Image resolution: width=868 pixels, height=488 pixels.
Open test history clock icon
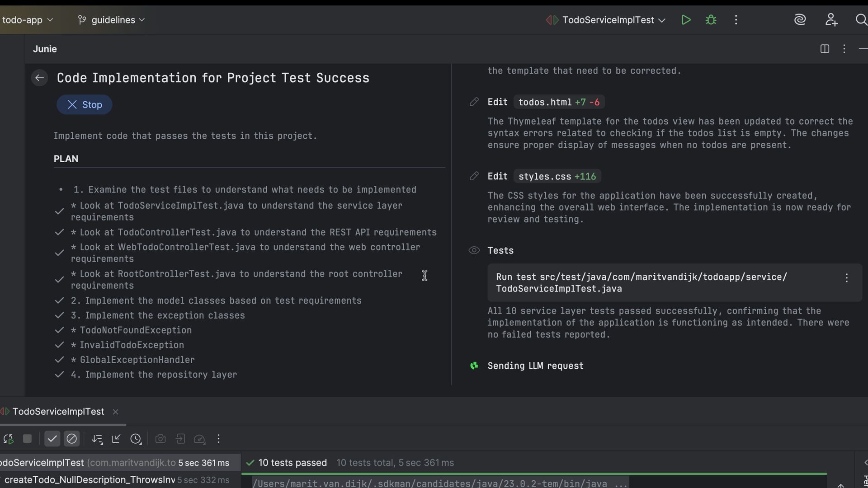pyautogui.click(x=136, y=439)
